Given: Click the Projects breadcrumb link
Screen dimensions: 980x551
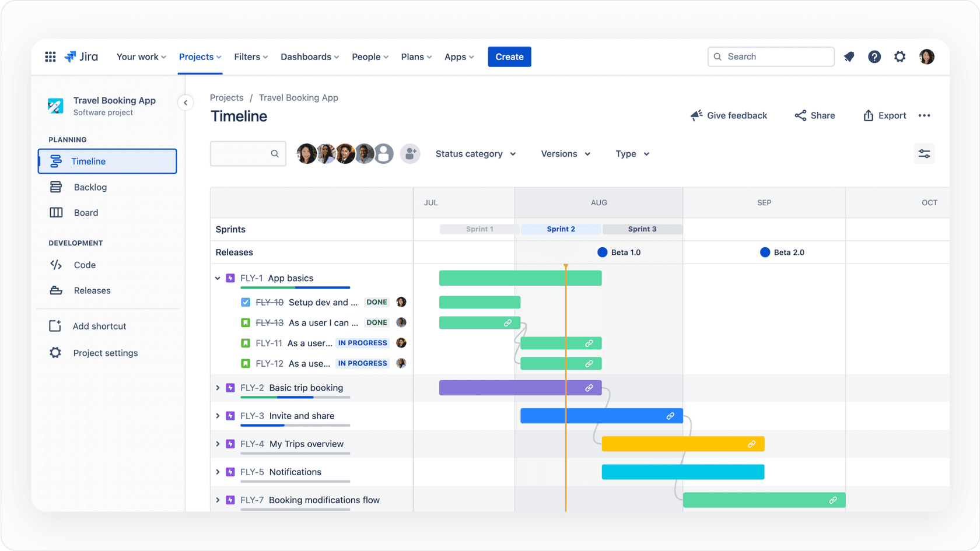Looking at the screenshot, I should 226,97.
